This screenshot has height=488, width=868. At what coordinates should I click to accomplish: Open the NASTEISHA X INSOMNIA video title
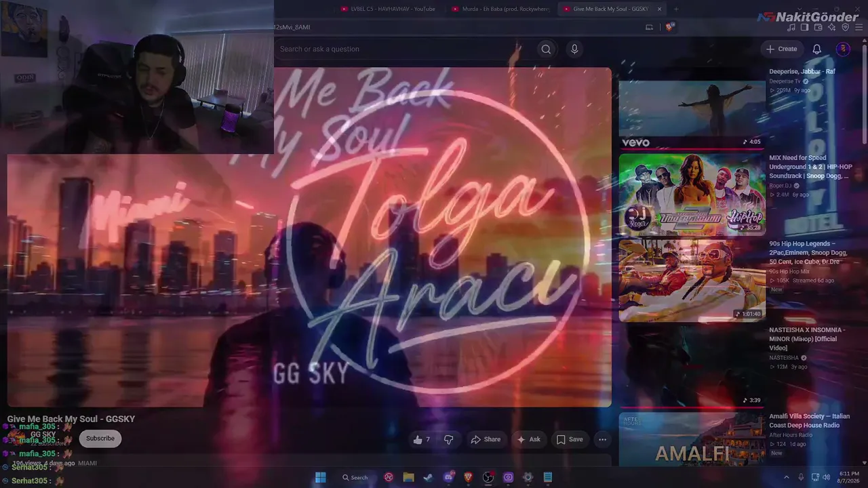pyautogui.click(x=807, y=339)
